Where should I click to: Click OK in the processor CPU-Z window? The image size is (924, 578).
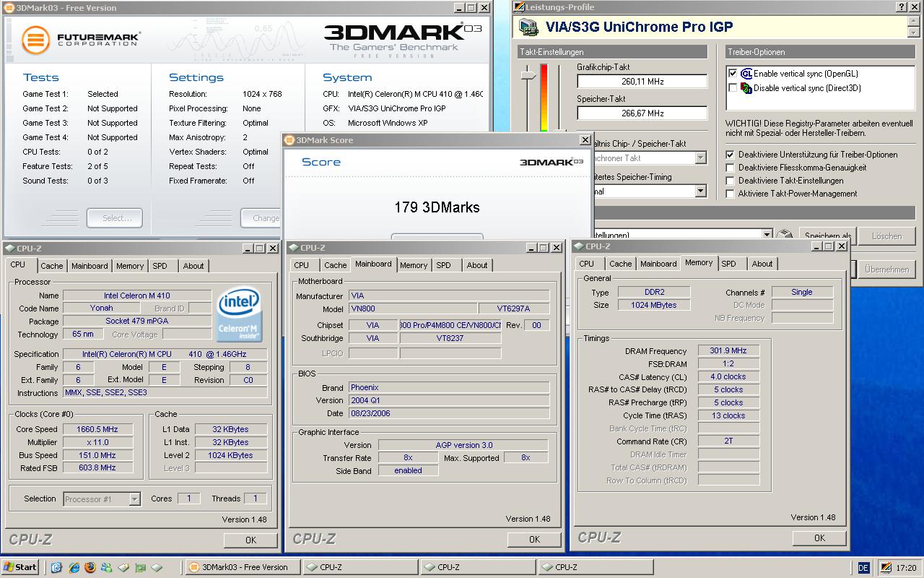(250, 540)
